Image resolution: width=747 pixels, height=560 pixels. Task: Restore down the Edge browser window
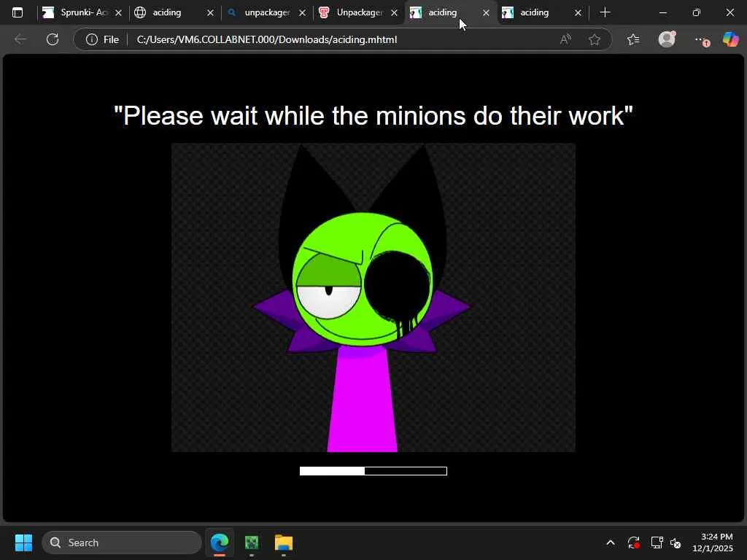[697, 12]
